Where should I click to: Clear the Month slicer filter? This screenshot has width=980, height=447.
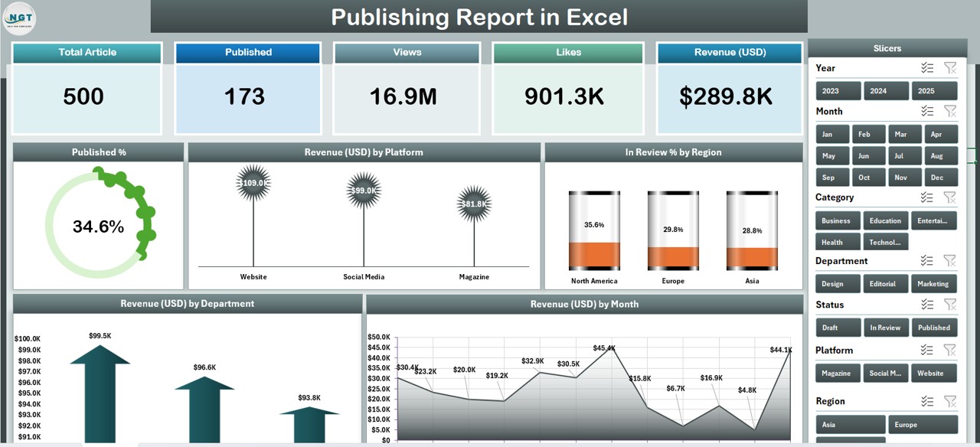coord(950,111)
